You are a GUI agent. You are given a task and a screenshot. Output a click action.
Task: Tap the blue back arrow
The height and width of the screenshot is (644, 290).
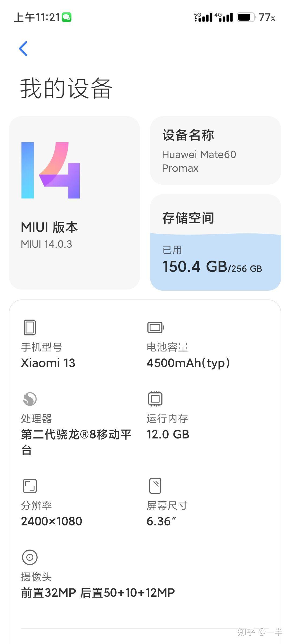point(23,49)
